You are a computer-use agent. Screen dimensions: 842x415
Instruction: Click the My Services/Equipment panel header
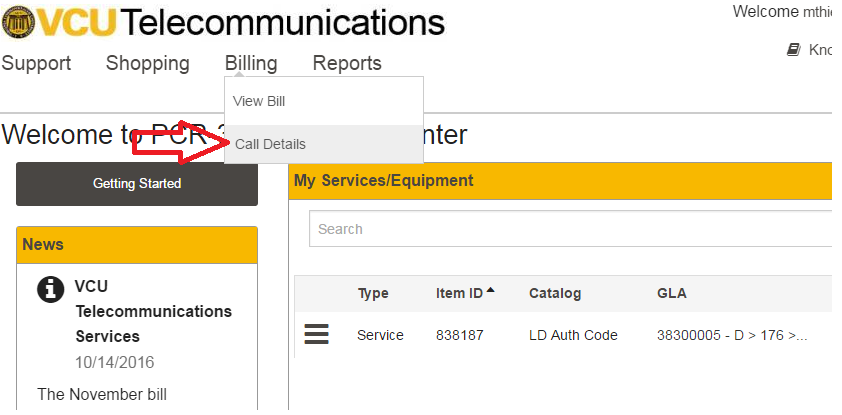pos(560,180)
